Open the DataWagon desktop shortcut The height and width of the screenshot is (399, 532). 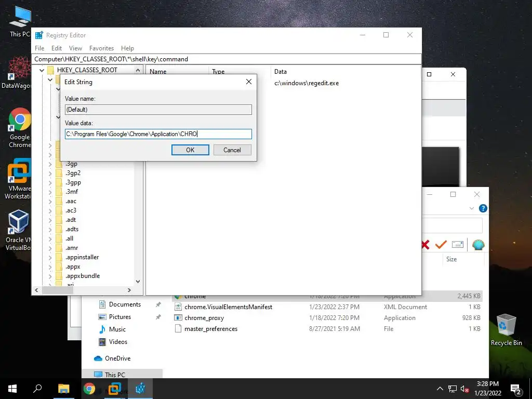point(16,73)
